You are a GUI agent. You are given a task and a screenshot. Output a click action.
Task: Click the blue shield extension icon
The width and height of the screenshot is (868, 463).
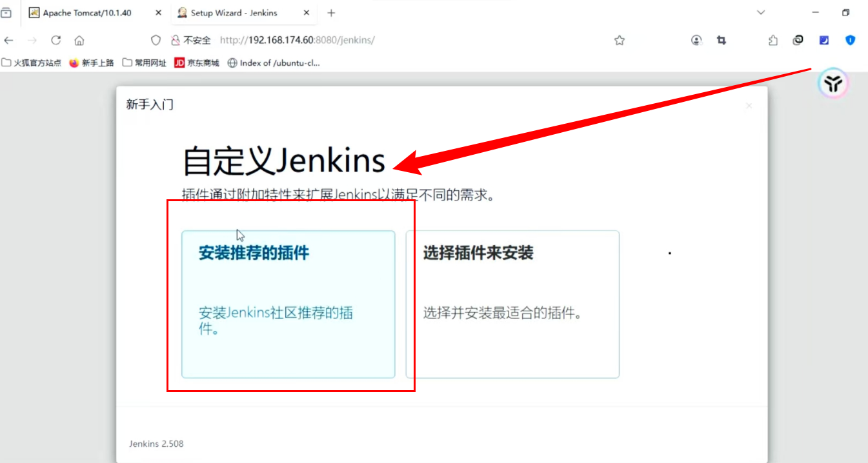tap(850, 40)
